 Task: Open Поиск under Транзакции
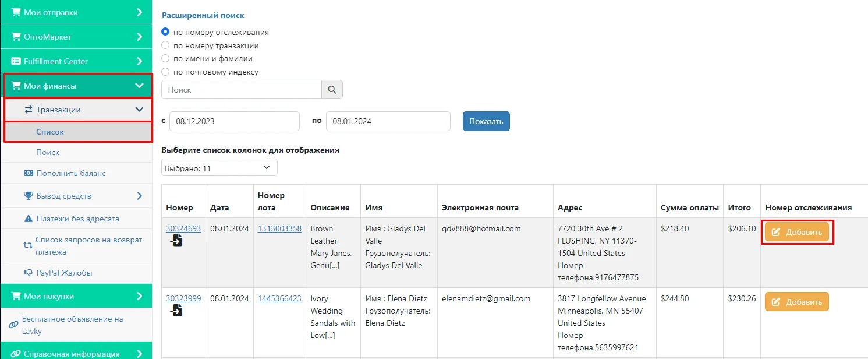tap(48, 152)
